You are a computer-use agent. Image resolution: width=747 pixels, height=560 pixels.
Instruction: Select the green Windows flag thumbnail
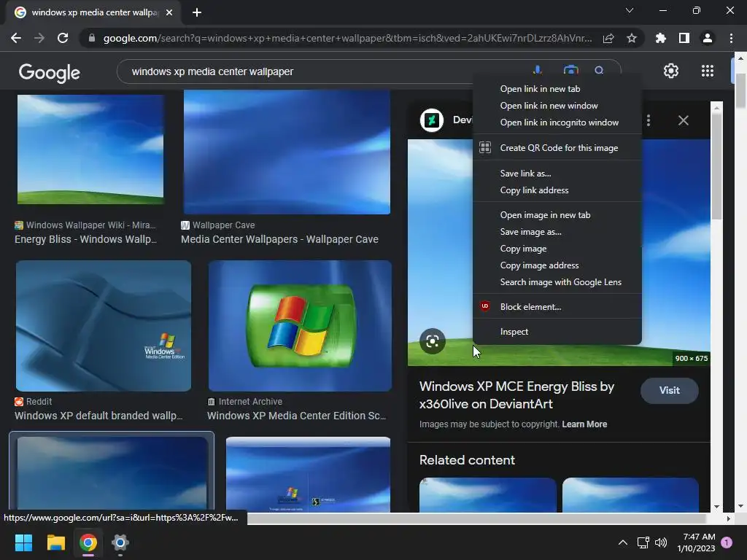tap(300, 326)
